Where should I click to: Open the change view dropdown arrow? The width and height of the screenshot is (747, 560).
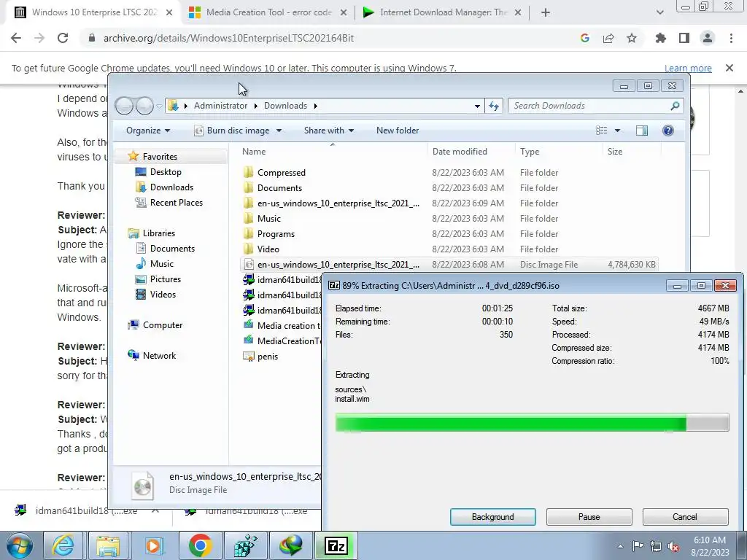(x=617, y=131)
